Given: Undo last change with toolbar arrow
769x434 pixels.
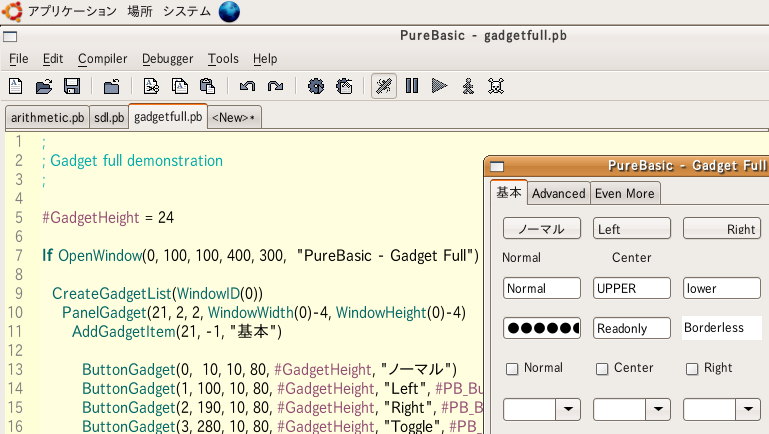Looking at the screenshot, I should click(247, 86).
